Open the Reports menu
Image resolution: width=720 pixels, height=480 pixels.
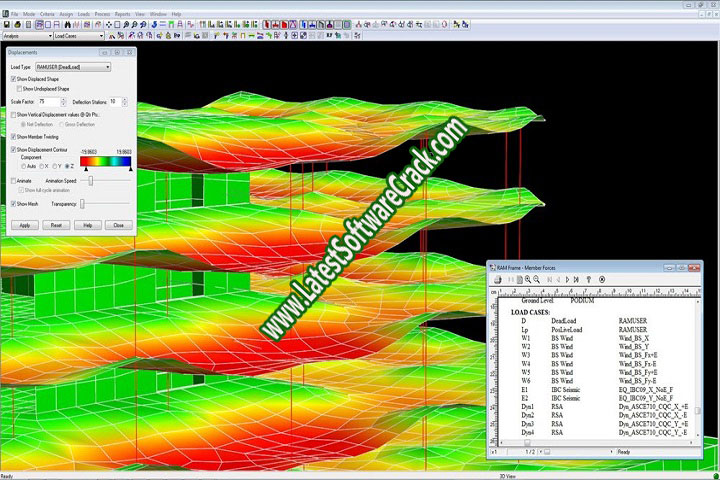click(123, 14)
